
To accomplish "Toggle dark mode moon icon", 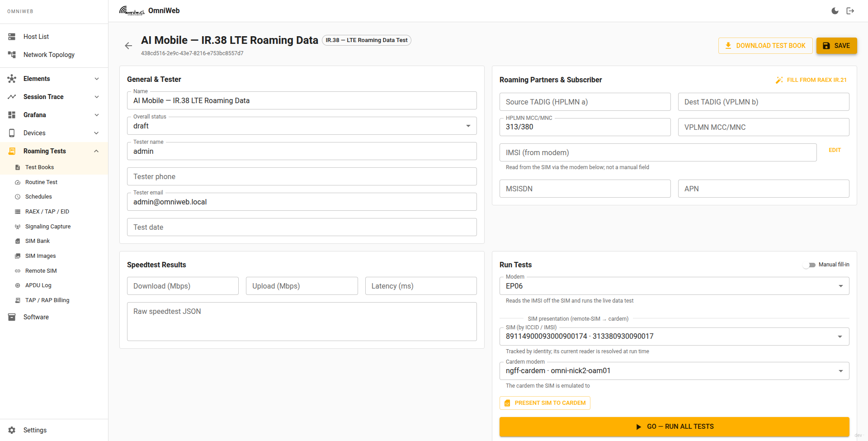I will 835,11.
